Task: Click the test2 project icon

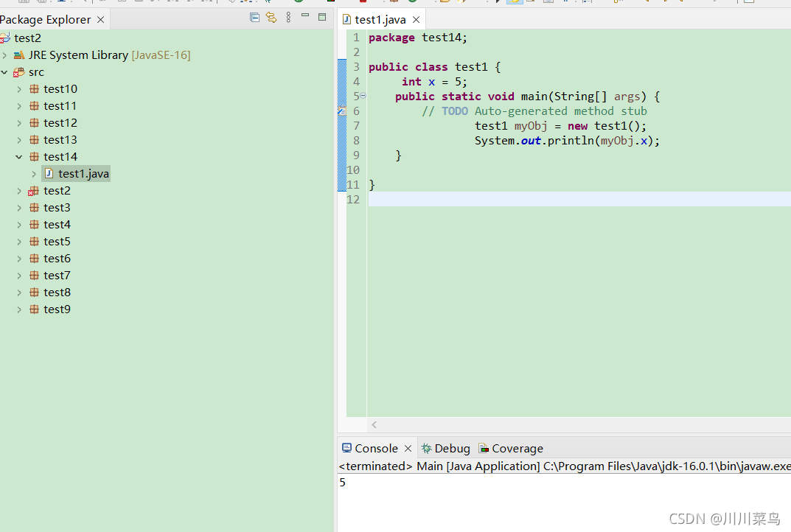Action: point(5,38)
